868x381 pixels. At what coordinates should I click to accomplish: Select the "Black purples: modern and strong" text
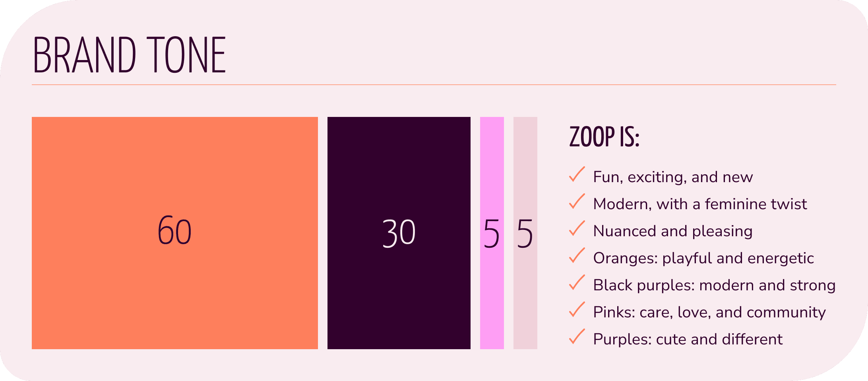(714, 285)
